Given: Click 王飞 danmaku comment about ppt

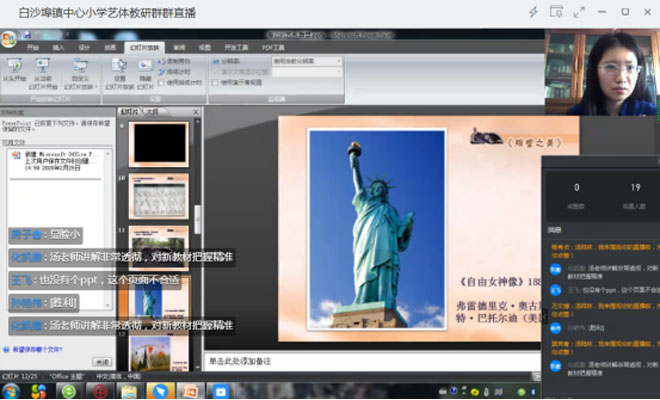Looking at the screenshot, I should click(95, 280).
